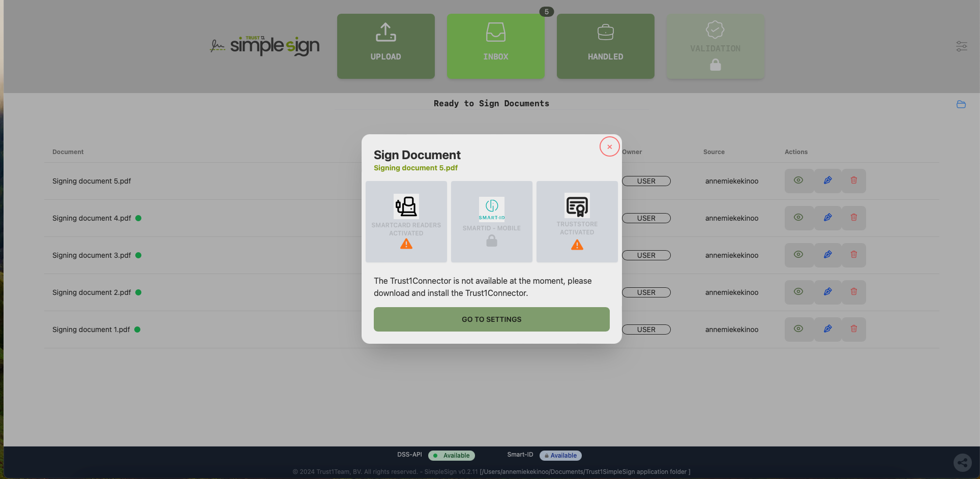Click the inbox count badge showing 5
Image resolution: width=980 pixels, height=479 pixels.
coord(547,12)
